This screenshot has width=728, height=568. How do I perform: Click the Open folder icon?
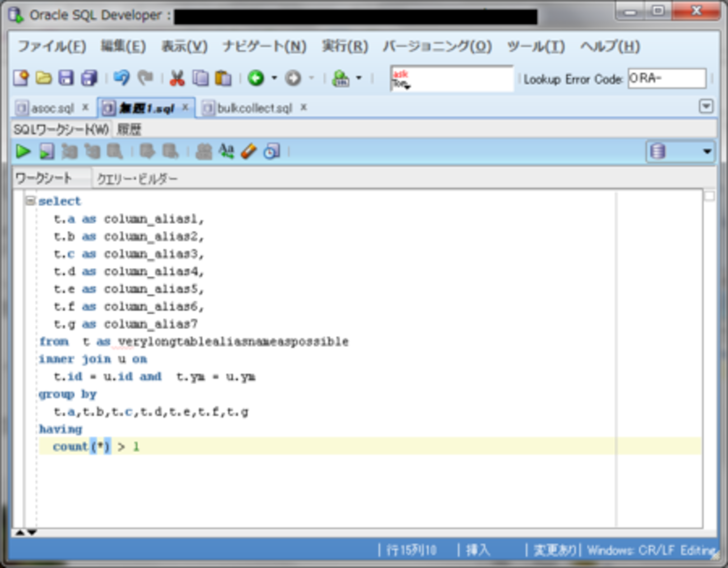click(x=43, y=78)
